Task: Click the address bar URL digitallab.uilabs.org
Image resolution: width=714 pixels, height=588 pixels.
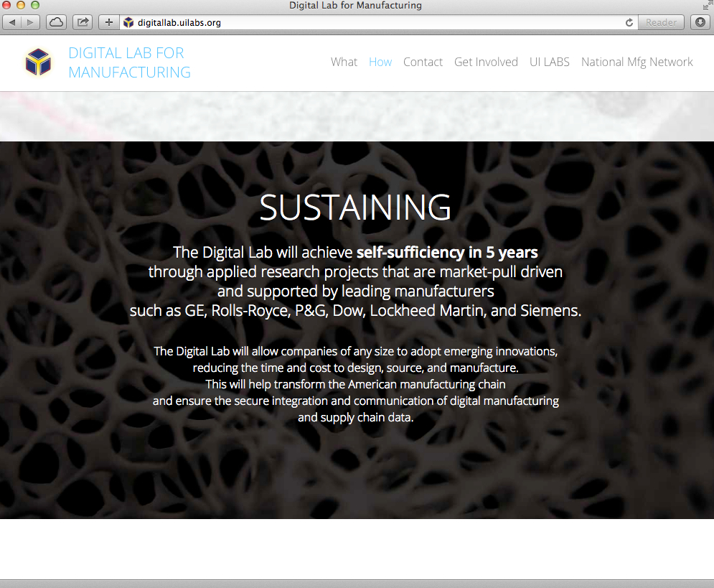Action: (x=179, y=23)
